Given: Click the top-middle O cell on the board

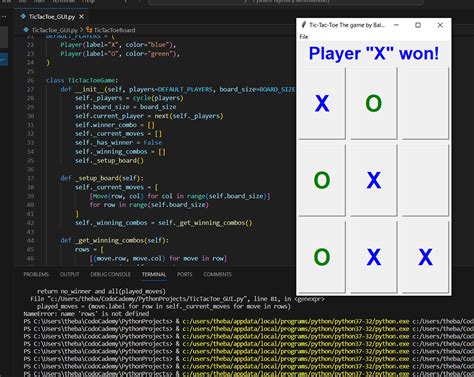Looking at the screenshot, I should [x=374, y=103].
